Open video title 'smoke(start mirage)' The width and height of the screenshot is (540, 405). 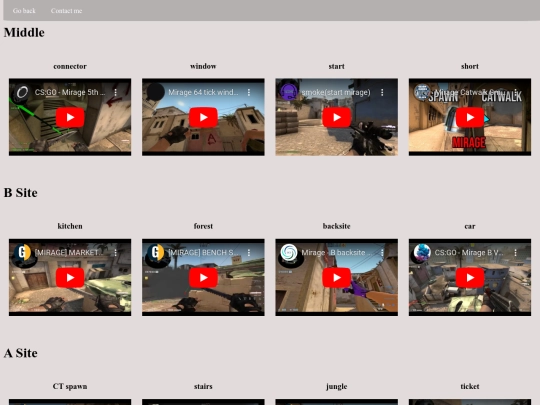pyautogui.click(x=336, y=92)
